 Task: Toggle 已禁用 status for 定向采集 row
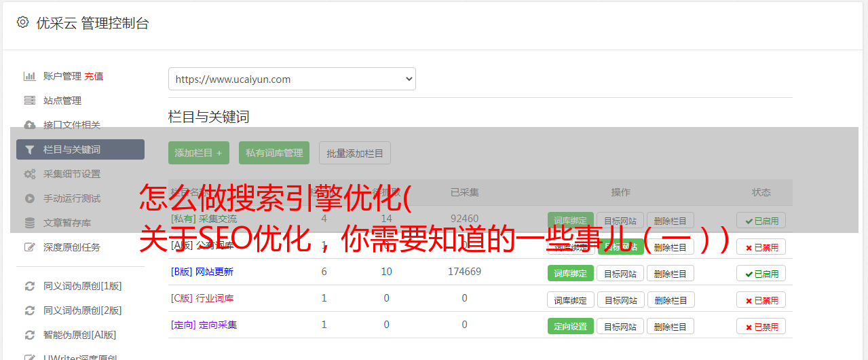[x=761, y=326]
